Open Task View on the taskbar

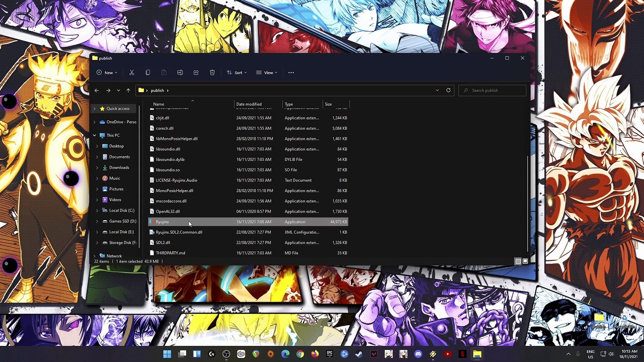point(182,354)
